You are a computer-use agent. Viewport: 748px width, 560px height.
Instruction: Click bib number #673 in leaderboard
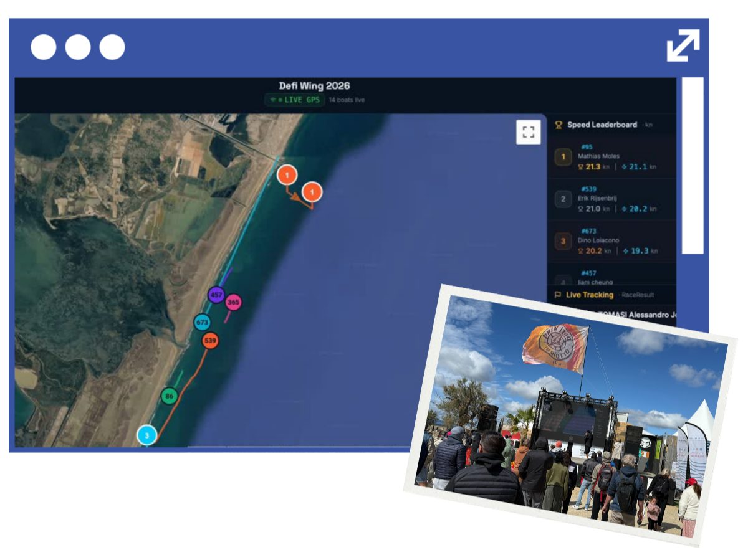point(589,231)
